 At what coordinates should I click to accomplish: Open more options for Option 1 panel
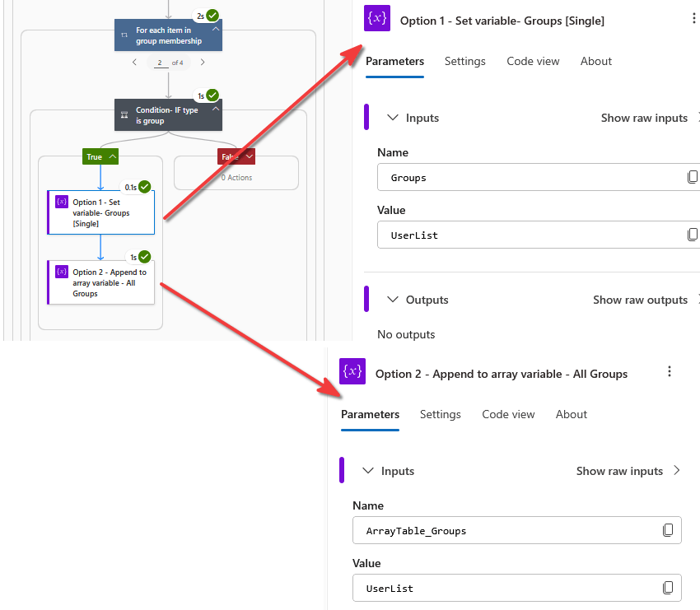693,18
